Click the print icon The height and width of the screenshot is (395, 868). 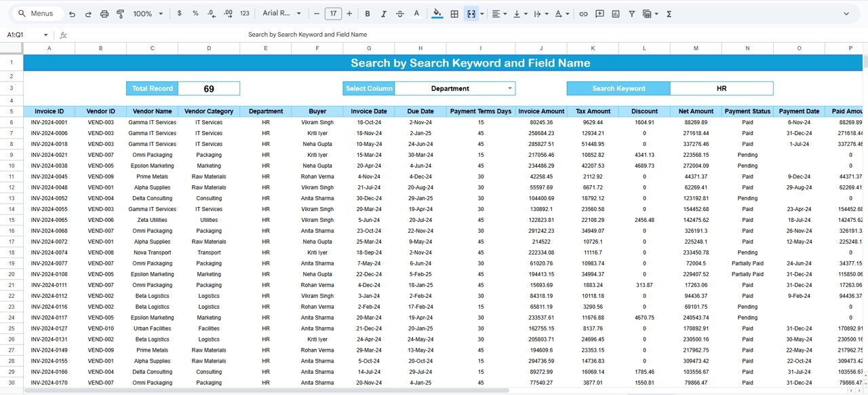104,14
